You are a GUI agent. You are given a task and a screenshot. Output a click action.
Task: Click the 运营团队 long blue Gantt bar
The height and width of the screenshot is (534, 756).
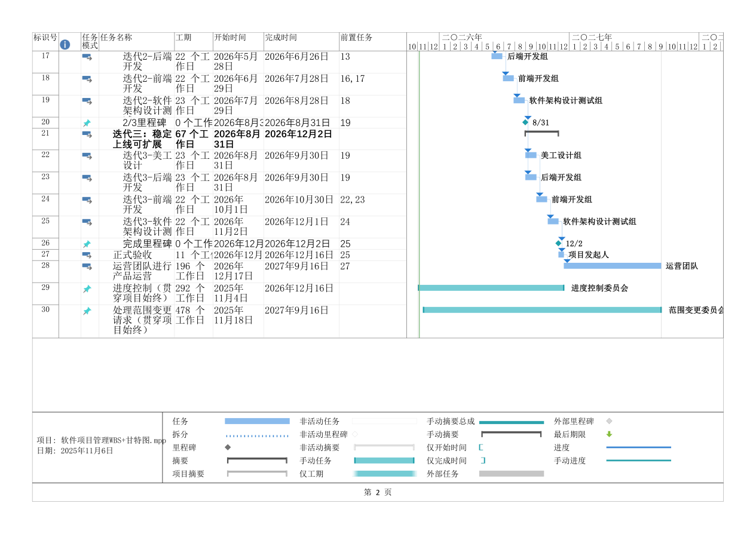[x=613, y=266]
